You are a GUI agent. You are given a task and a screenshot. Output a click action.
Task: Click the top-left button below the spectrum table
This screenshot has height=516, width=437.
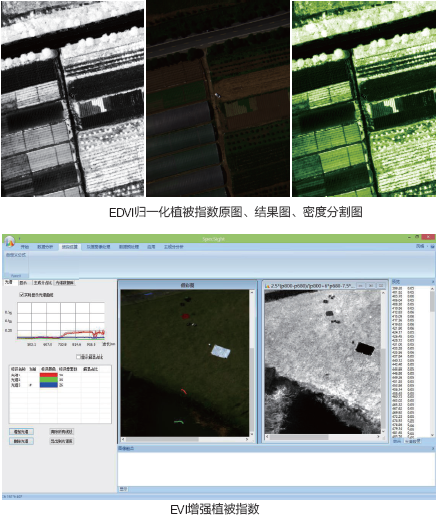point(21,432)
